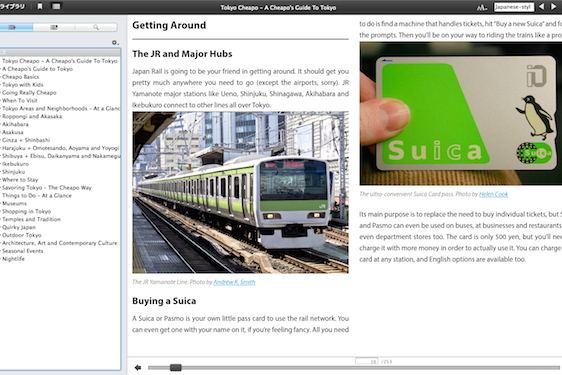Open the sidebar gear options menu
The height and width of the screenshot is (375, 562).
(x=115, y=42)
